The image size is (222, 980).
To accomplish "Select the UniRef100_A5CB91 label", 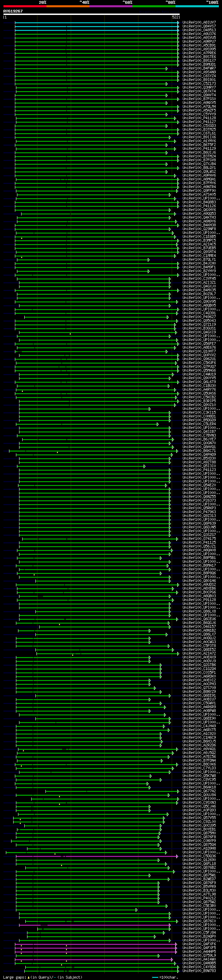I will coord(199,45).
